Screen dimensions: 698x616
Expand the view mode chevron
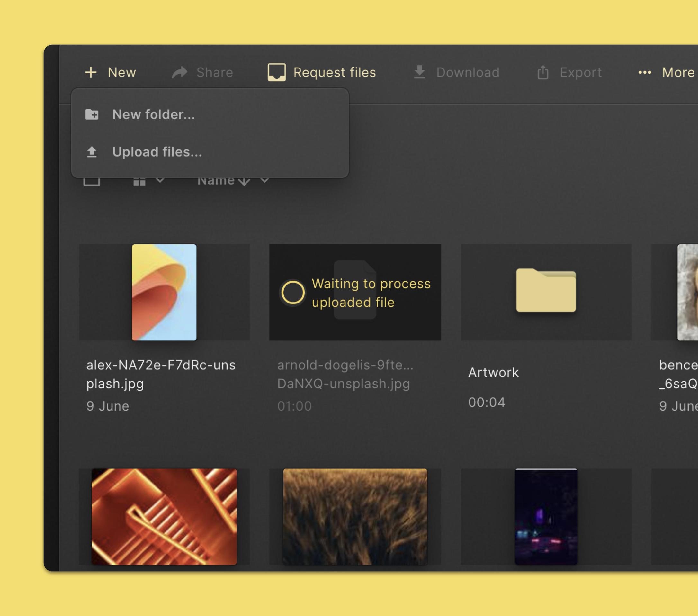click(160, 180)
